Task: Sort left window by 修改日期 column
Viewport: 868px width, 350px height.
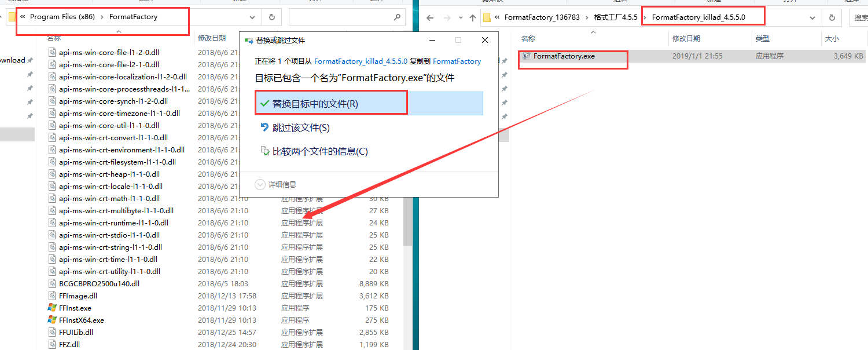Action: pyautogui.click(x=212, y=38)
